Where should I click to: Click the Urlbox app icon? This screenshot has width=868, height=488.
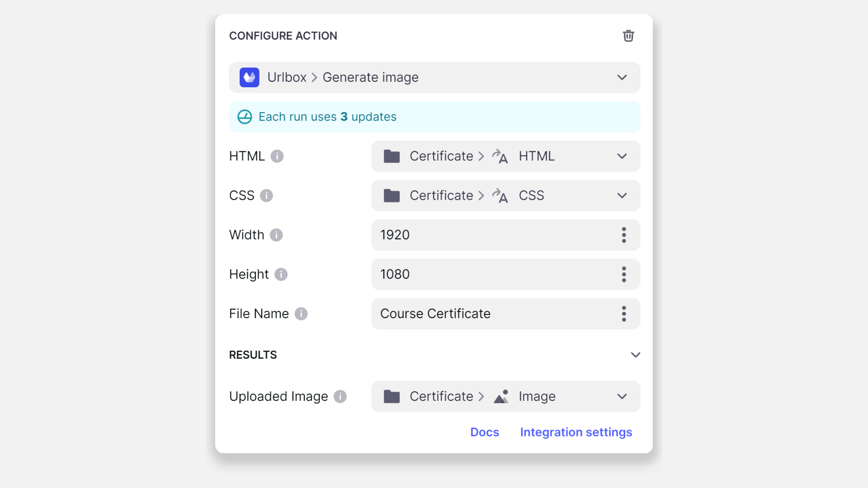coord(250,77)
